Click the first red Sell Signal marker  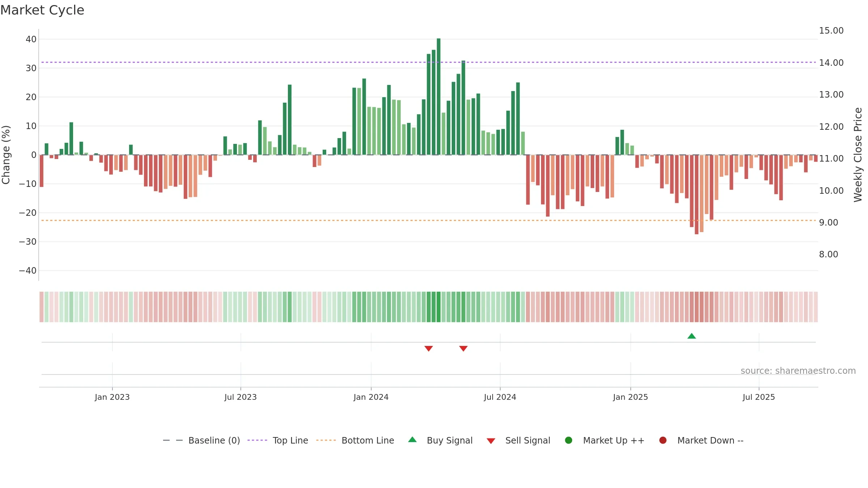429,348
